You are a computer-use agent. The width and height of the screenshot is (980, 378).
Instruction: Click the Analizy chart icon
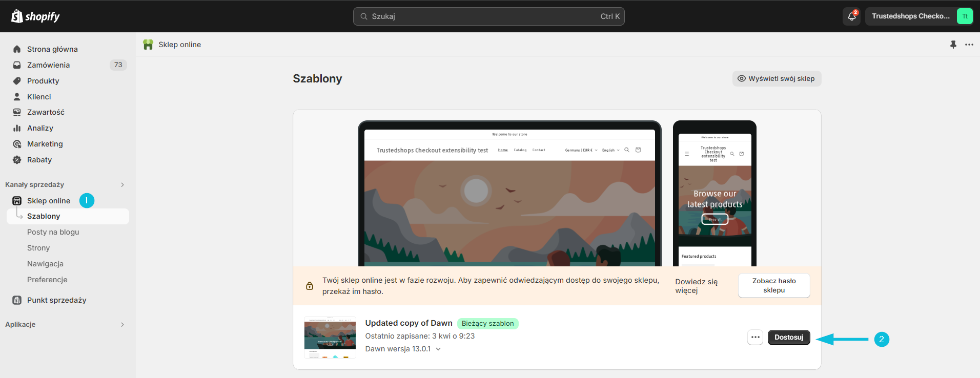coord(17,128)
